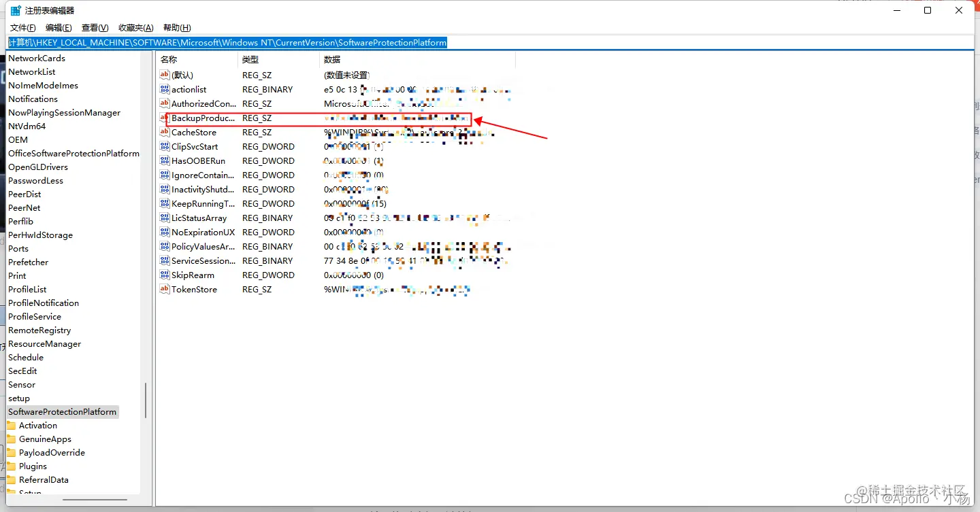Select the ResourceManager key
This screenshot has height=512, width=980.
(x=44, y=343)
